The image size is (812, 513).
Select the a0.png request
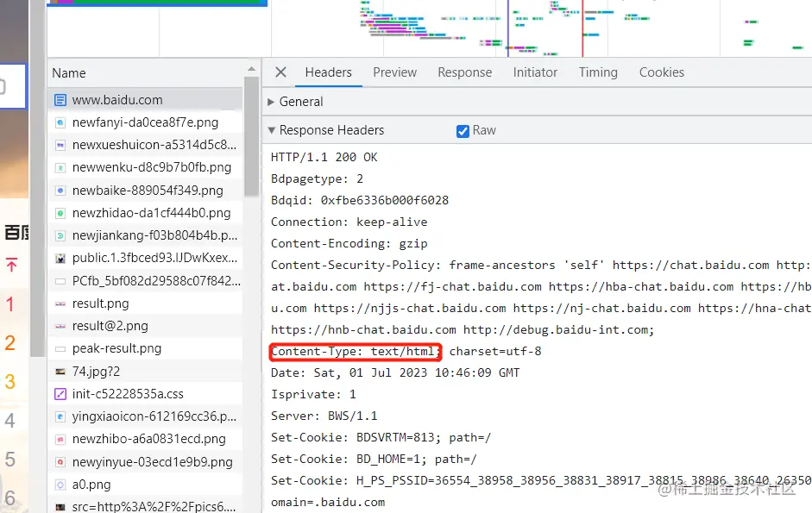click(x=145, y=485)
